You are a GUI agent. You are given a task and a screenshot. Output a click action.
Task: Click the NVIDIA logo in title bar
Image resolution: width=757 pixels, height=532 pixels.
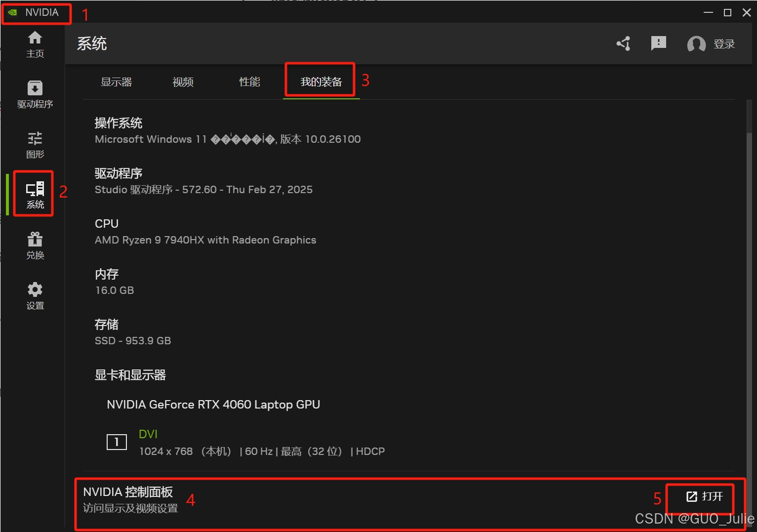tap(12, 12)
